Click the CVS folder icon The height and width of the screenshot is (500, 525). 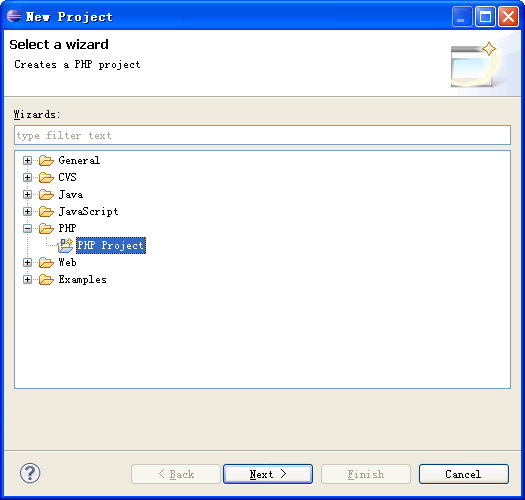coord(46,177)
